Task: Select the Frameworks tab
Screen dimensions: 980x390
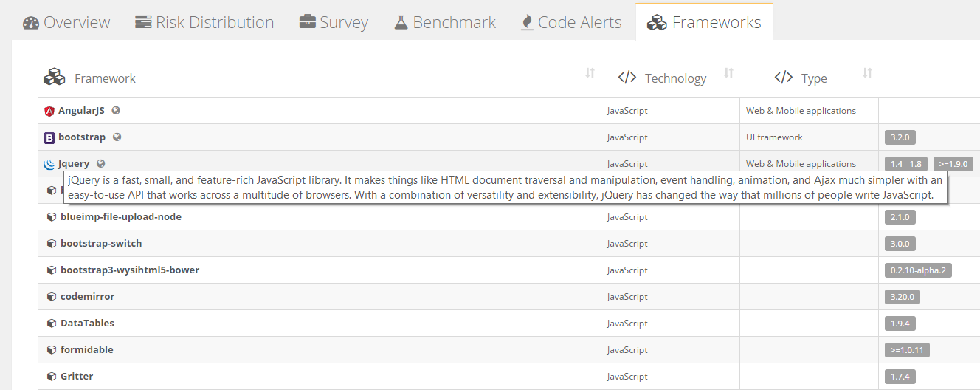Action: (x=704, y=22)
